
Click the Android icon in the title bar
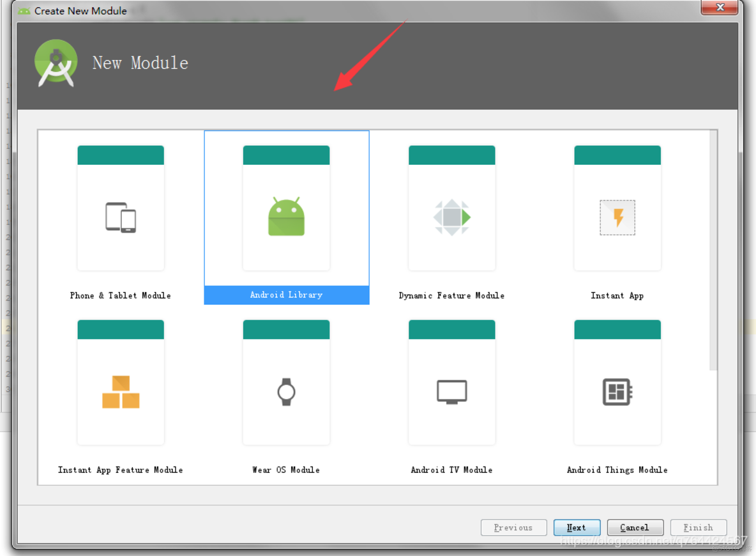point(24,11)
